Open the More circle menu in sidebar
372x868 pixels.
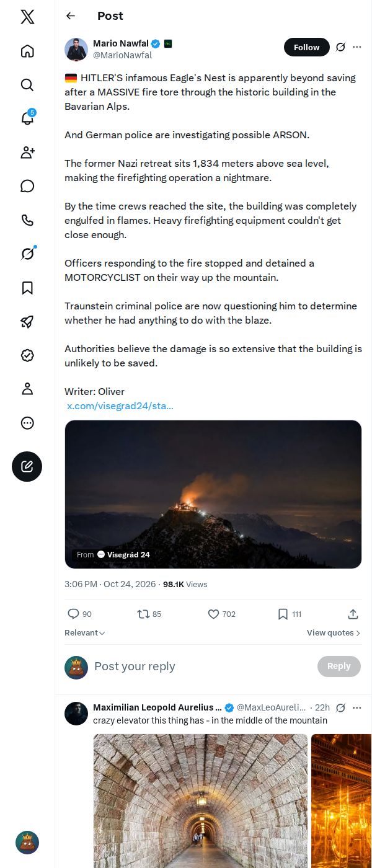click(x=27, y=423)
